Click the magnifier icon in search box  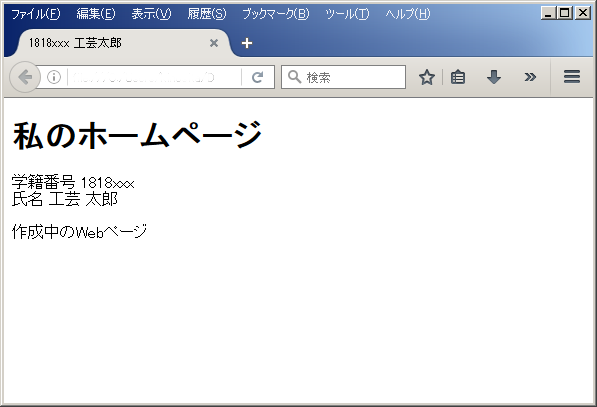(294, 77)
